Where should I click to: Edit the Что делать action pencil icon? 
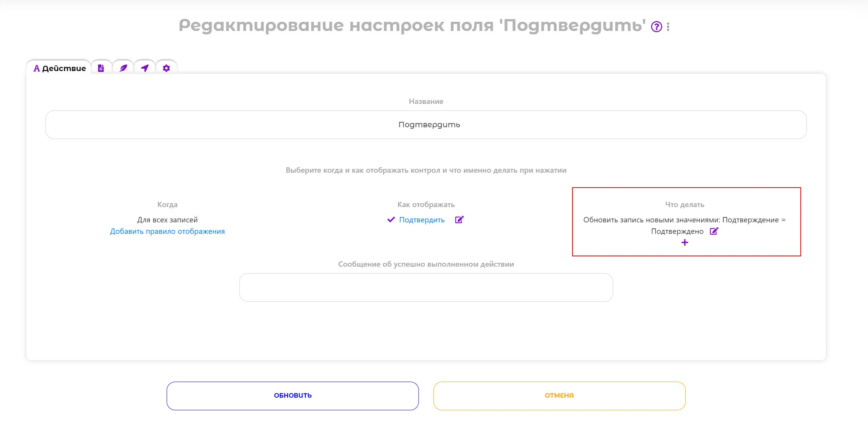[x=714, y=231]
